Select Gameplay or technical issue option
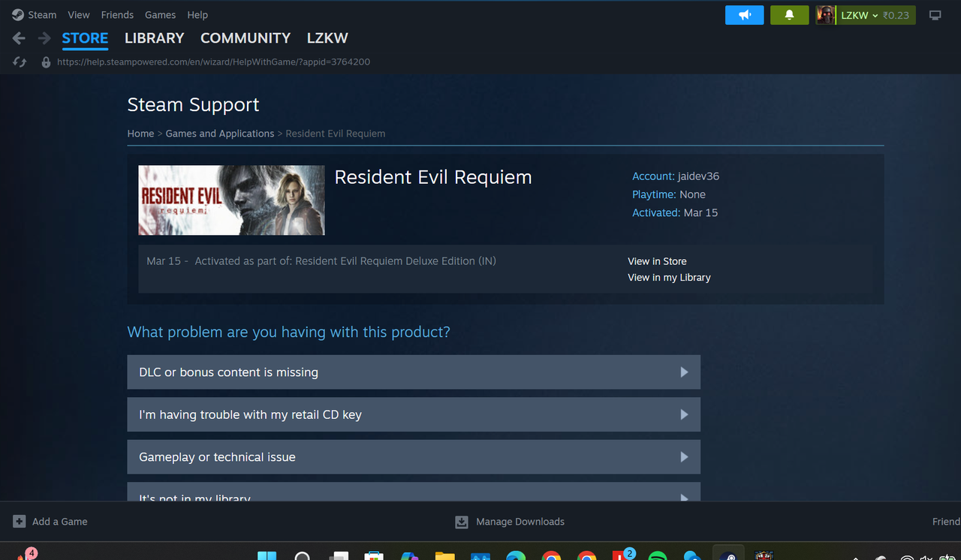The width and height of the screenshot is (961, 560). [x=414, y=457]
